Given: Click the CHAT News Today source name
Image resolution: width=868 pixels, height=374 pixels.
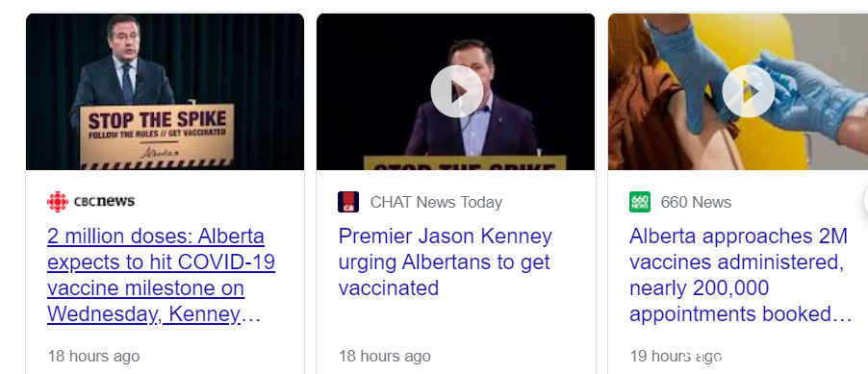Looking at the screenshot, I should pyautogui.click(x=436, y=202).
